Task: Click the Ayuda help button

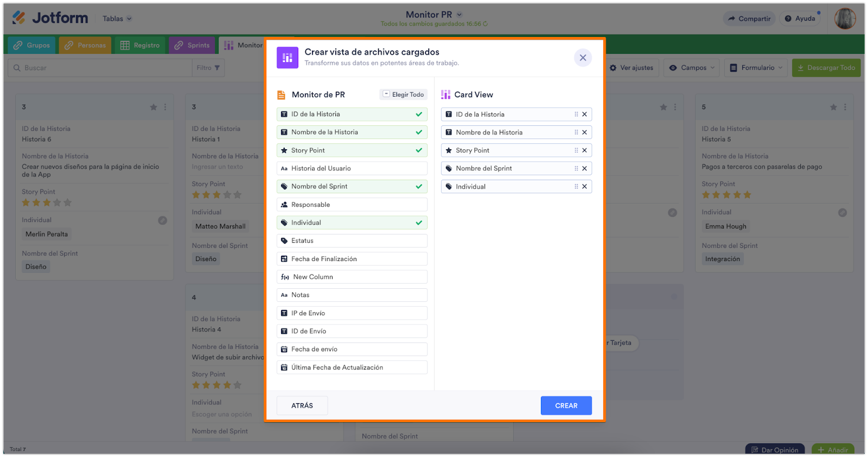Action: [800, 18]
